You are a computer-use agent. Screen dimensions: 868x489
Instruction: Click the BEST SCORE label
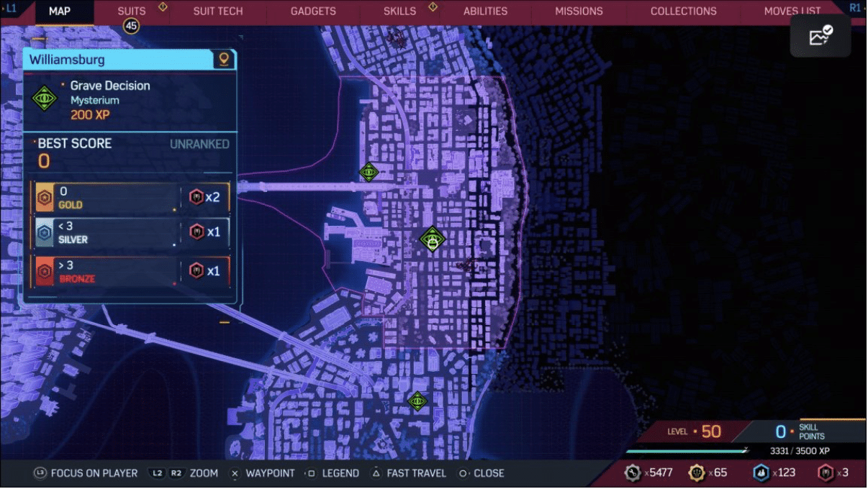coord(75,143)
